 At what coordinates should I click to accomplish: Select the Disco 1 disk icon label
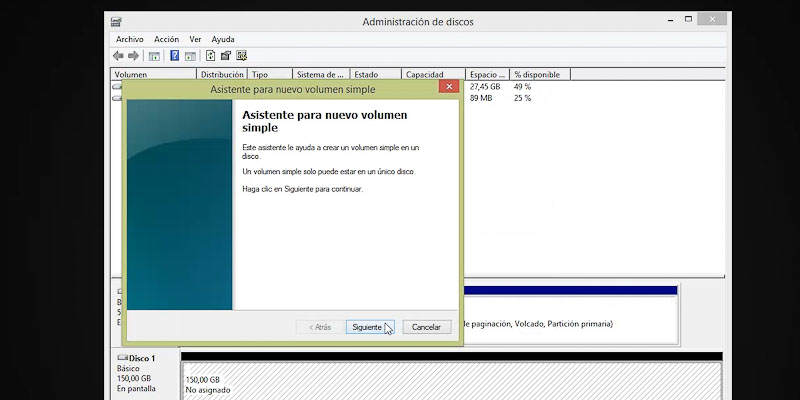pos(136,358)
